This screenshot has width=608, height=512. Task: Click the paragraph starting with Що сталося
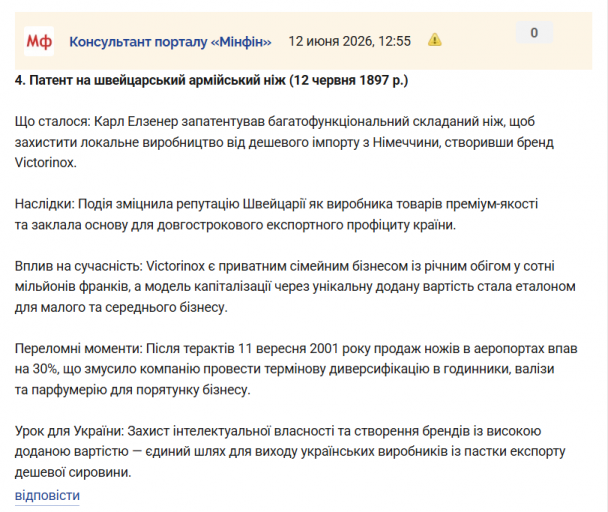coord(284,142)
